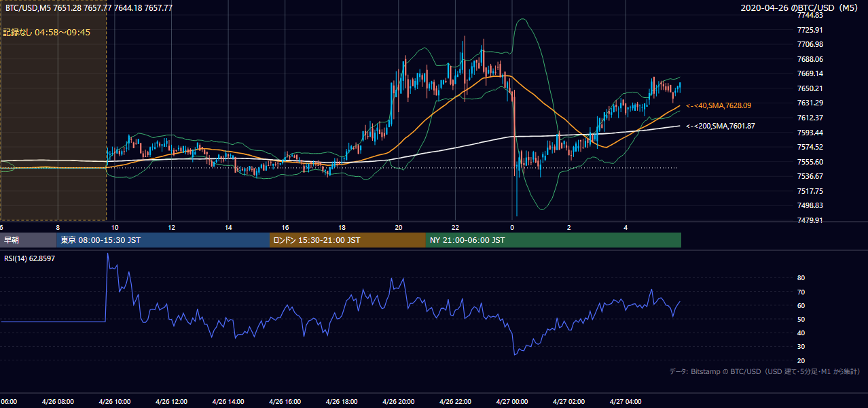Click the 4/27 00:00 time label

coord(512,402)
